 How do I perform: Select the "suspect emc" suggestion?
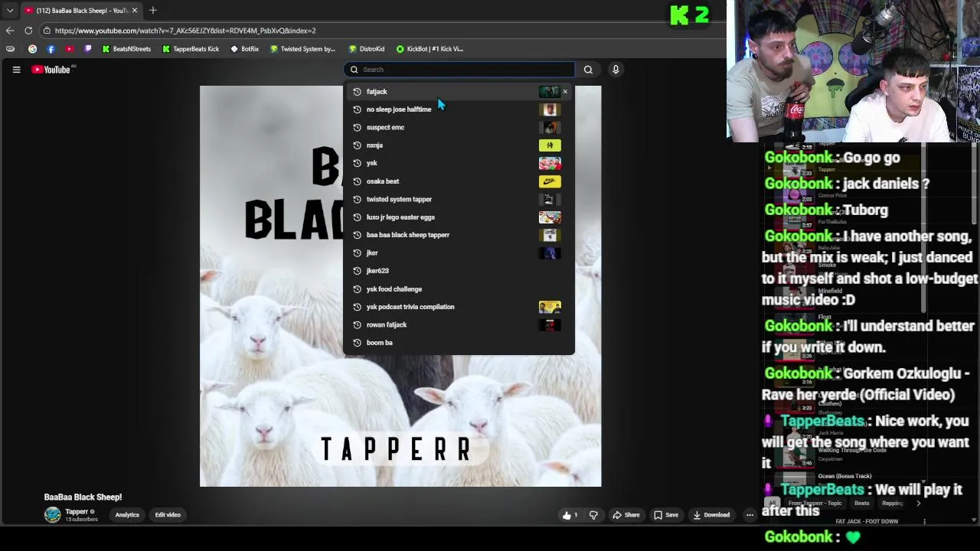pos(459,127)
